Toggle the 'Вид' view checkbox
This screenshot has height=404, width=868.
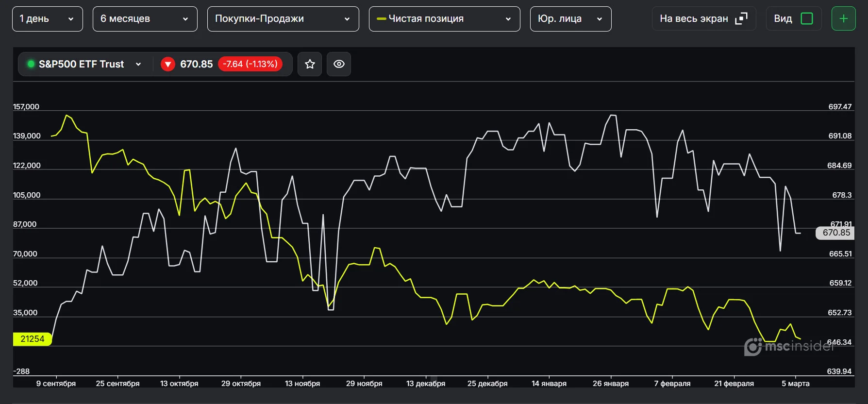[806, 19]
